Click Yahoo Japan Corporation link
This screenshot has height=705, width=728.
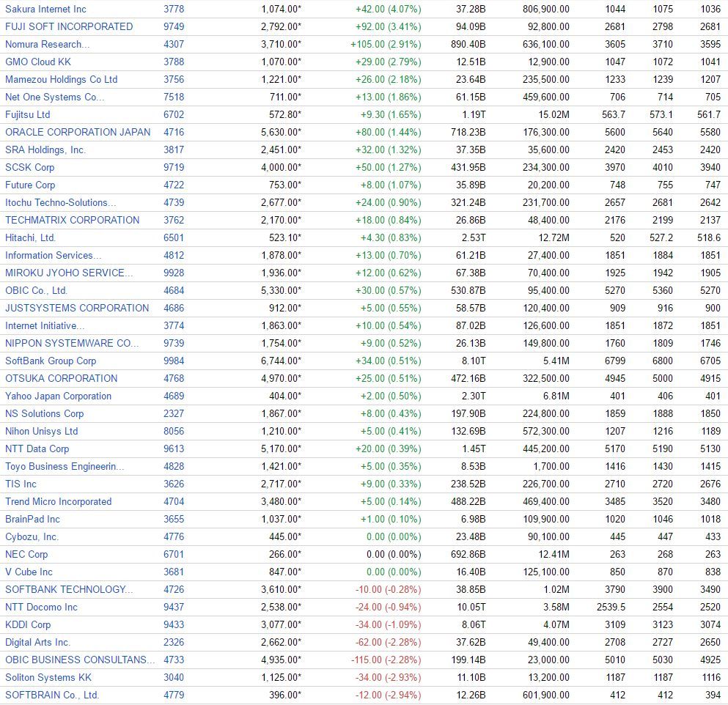click(x=59, y=396)
